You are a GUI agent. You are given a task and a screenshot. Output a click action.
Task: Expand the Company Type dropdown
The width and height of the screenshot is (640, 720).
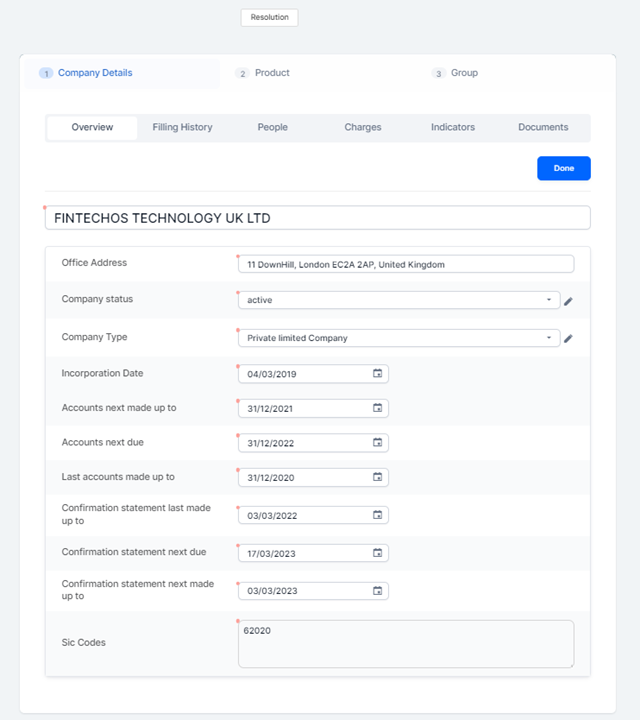pos(549,338)
